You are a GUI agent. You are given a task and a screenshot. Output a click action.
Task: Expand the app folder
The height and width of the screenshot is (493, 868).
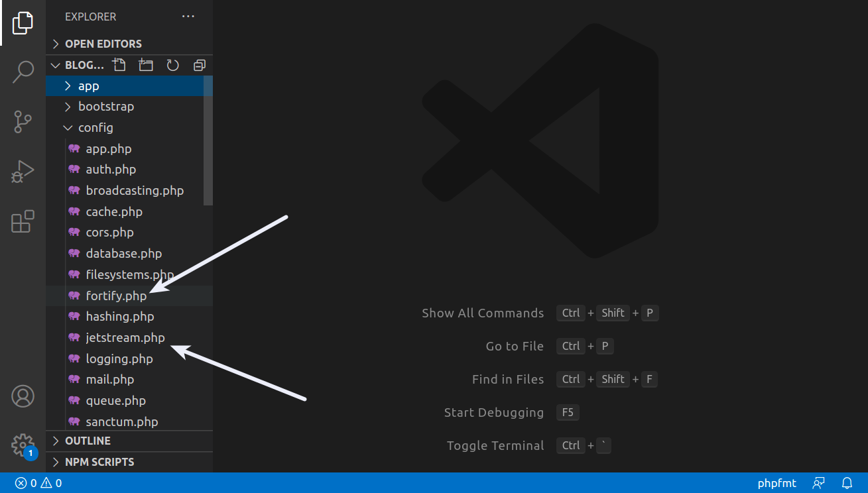(x=88, y=86)
